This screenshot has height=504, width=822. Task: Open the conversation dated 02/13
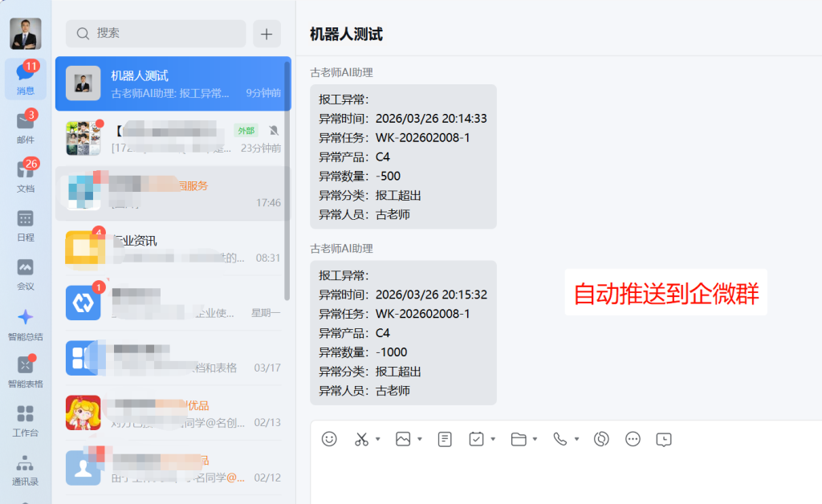[x=173, y=413]
